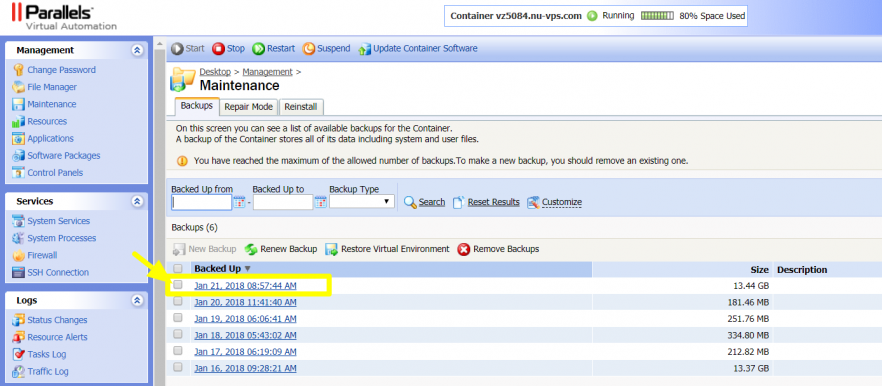Image resolution: width=882 pixels, height=386 pixels.
Task: Open the Jan 20, 2018 11:41:40 AM backup
Action: (245, 302)
